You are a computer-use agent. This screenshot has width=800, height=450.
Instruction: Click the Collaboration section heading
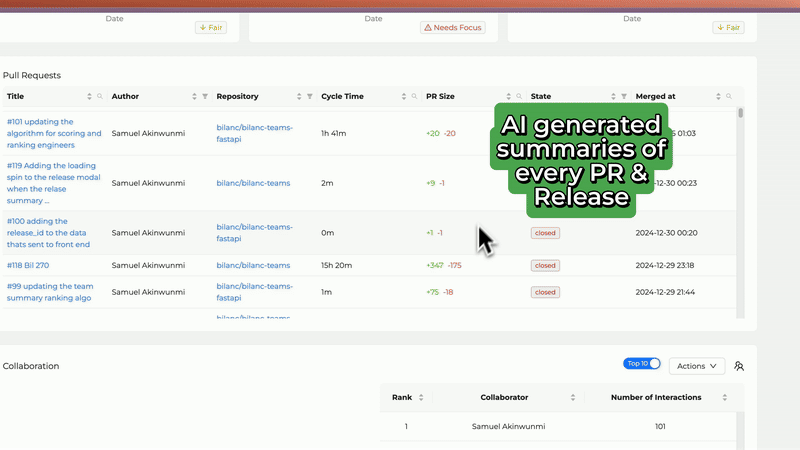point(31,366)
